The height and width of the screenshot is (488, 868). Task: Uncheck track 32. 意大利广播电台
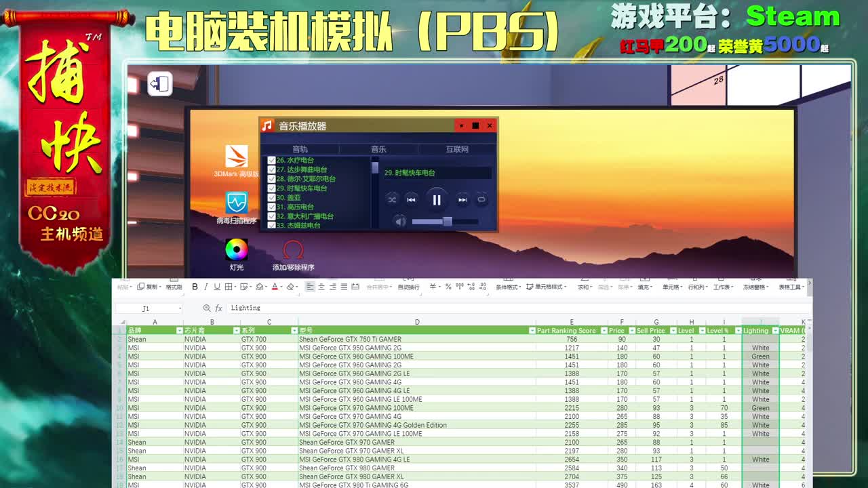[x=271, y=216]
